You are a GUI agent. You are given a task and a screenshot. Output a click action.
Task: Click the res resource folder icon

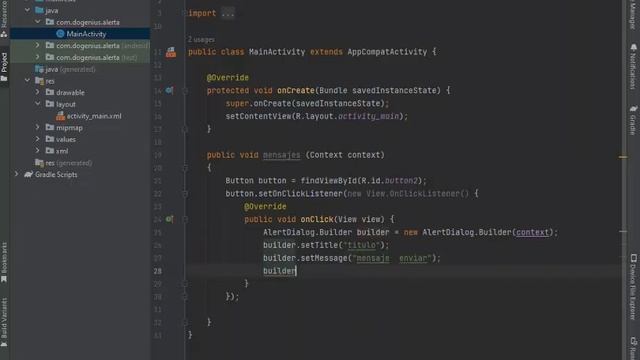tap(40, 81)
